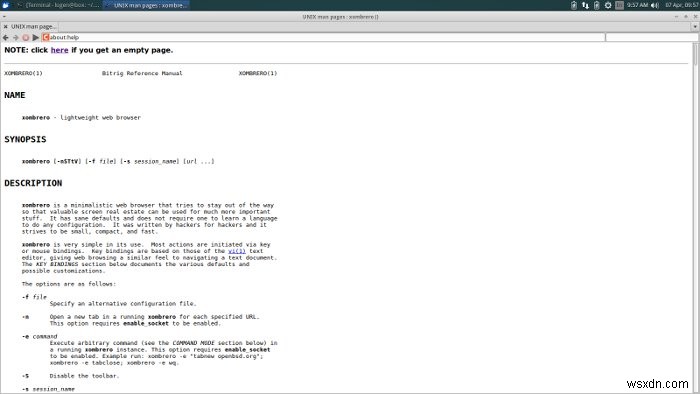This screenshot has height=394, width=700.
Task: Click 'Specify an alternative configuration file.' text
Action: [x=123, y=303]
